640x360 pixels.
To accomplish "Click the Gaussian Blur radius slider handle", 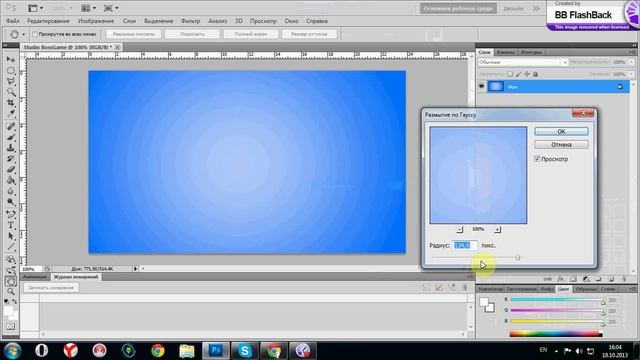I will (518, 258).
